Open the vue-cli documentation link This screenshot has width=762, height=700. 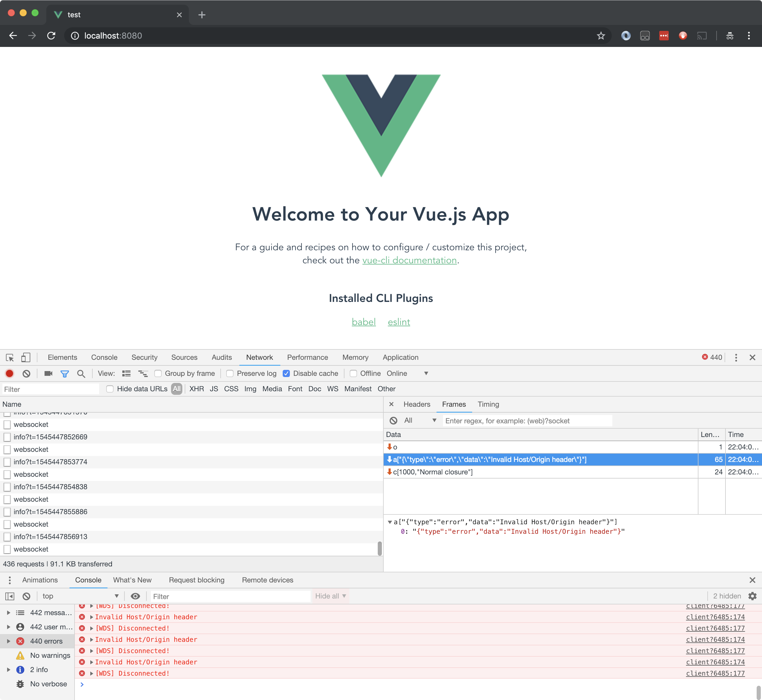pos(409,259)
